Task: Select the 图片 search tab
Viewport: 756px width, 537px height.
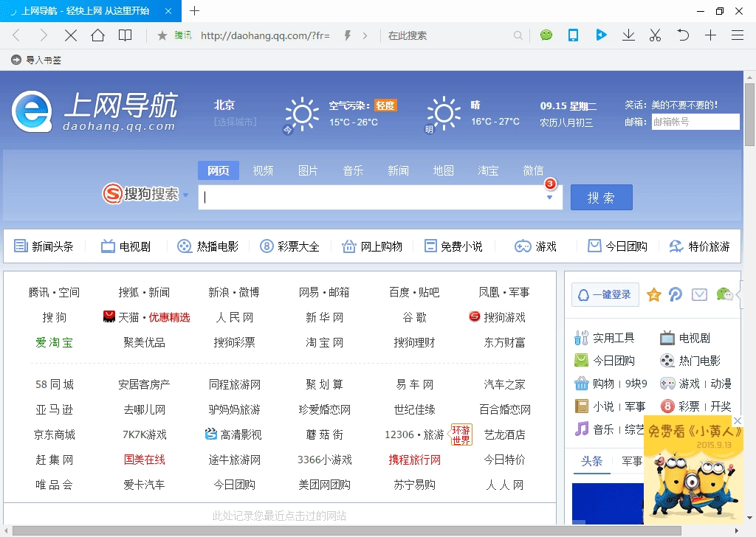Action: (x=308, y=170)
